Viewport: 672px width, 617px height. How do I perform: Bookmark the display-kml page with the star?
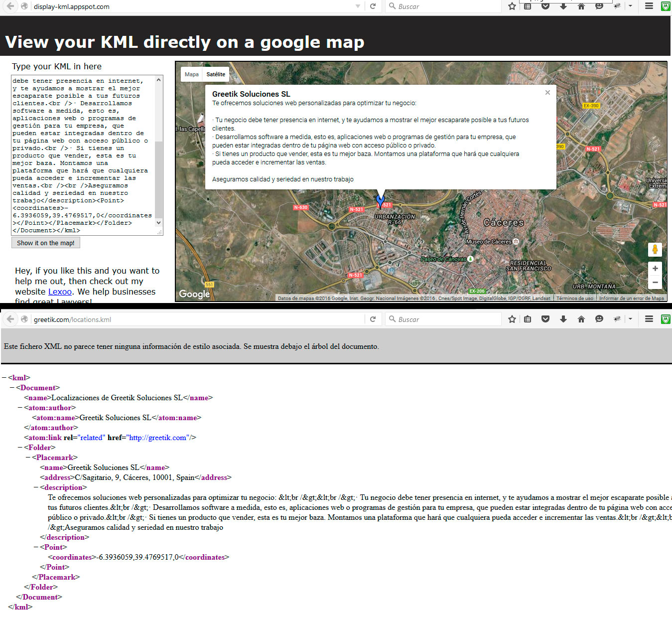coord(512,6)
